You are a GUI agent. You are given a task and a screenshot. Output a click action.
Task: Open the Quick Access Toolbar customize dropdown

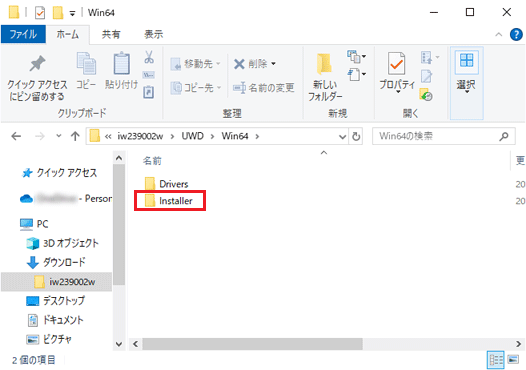tap(72, 13)
